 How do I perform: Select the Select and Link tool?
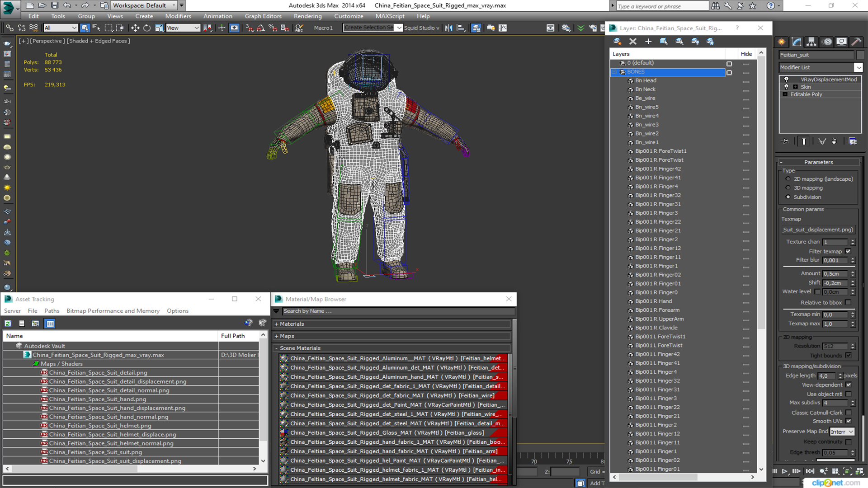click(x=9, y=28)
